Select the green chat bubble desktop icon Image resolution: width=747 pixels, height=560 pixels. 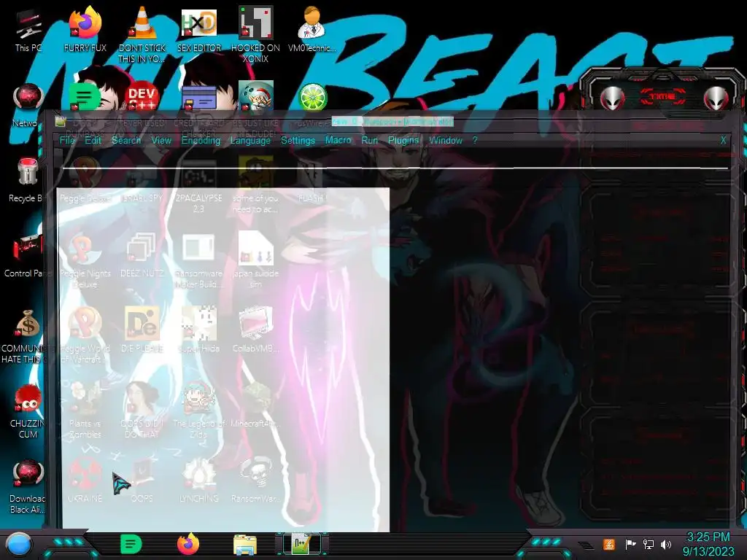(85, 97)
